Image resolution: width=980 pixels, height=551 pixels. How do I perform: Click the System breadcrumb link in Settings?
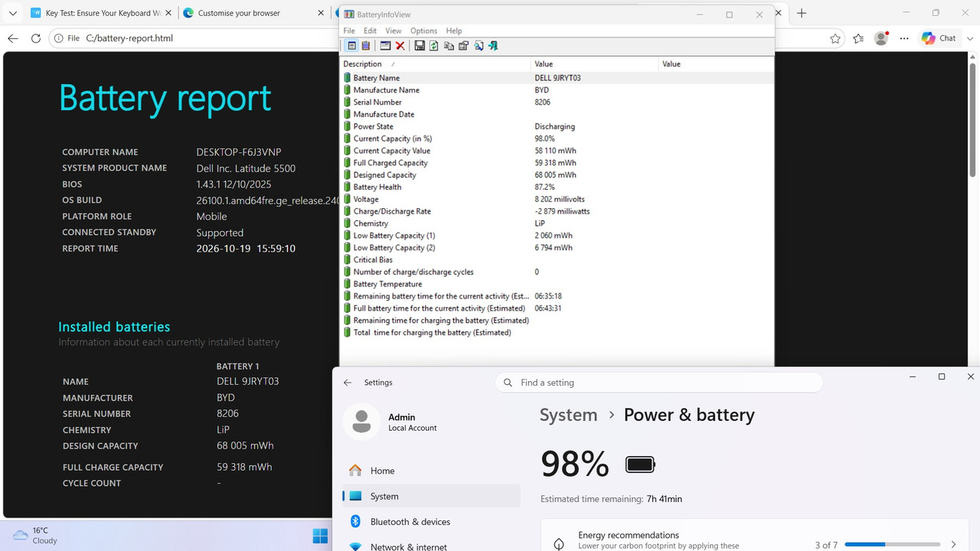568,415
